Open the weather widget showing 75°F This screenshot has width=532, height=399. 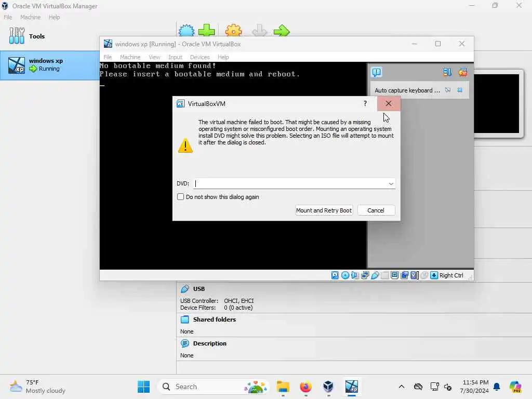click(38, 387)
